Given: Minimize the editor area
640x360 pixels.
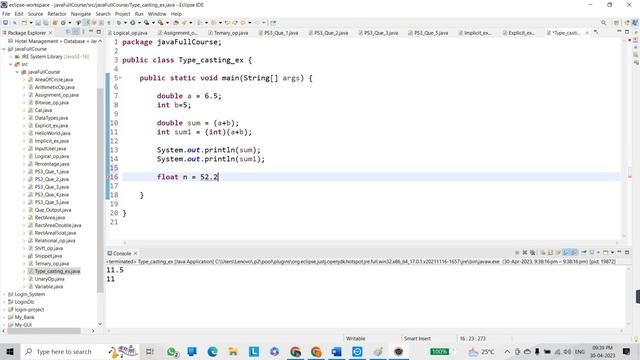Looking at the screenshot, I should pyautogui.click(x=619, y=32).
